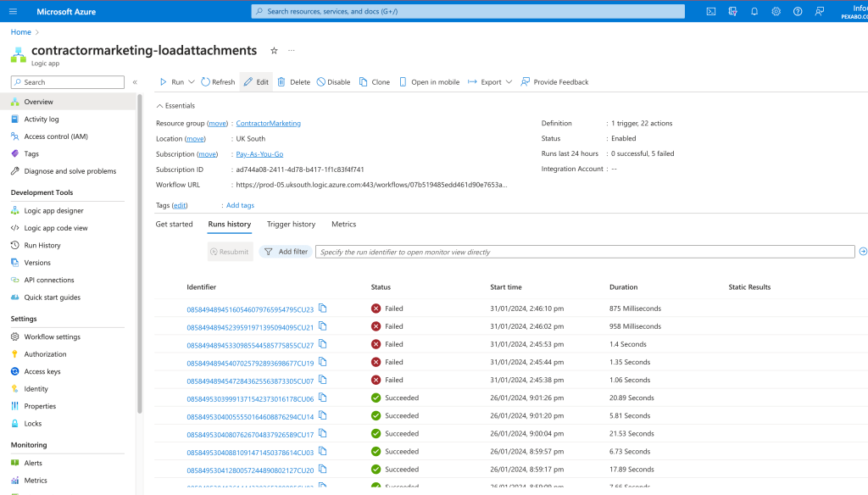Click the Run button
The height and width of the screenshot is (495, 868).
(x=171, y=82)
